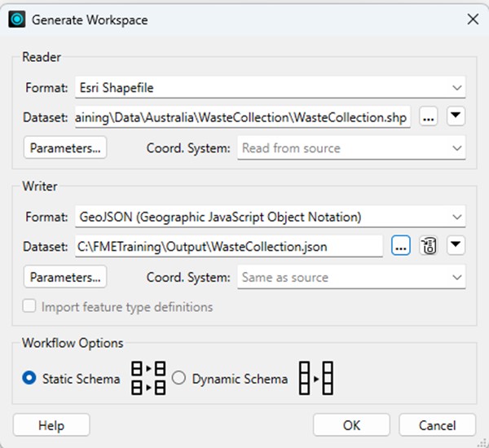
Task: Click the Help button
Action: (51, 425)
